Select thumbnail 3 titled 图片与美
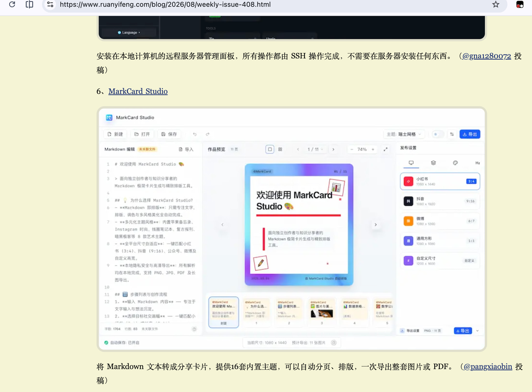 pos(322,312)
